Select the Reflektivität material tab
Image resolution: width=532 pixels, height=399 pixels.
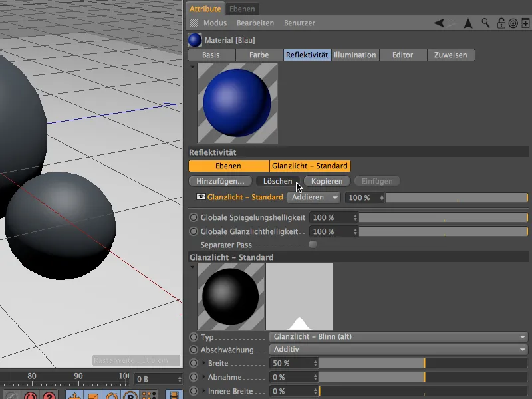[307, 55]
